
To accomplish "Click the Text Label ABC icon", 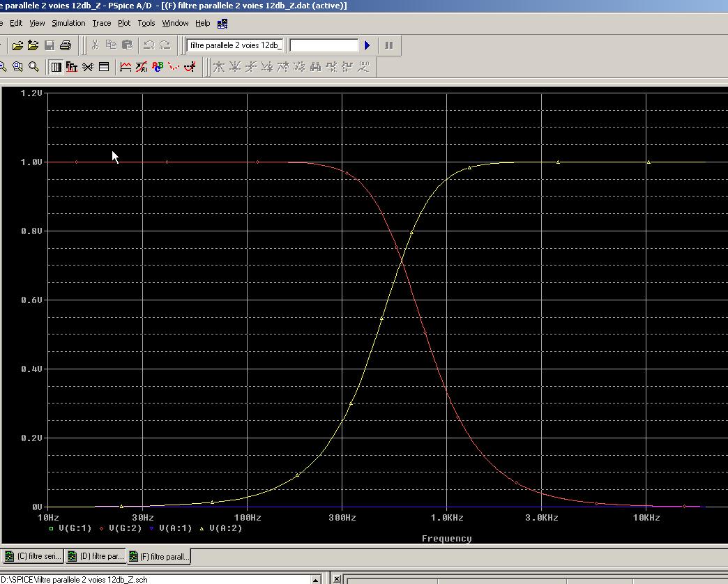I will click(158, 67).
